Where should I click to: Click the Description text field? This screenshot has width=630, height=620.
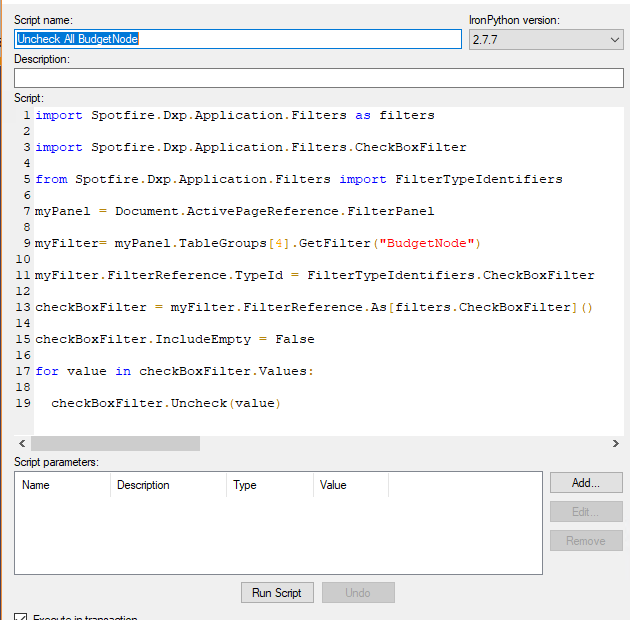319,78
